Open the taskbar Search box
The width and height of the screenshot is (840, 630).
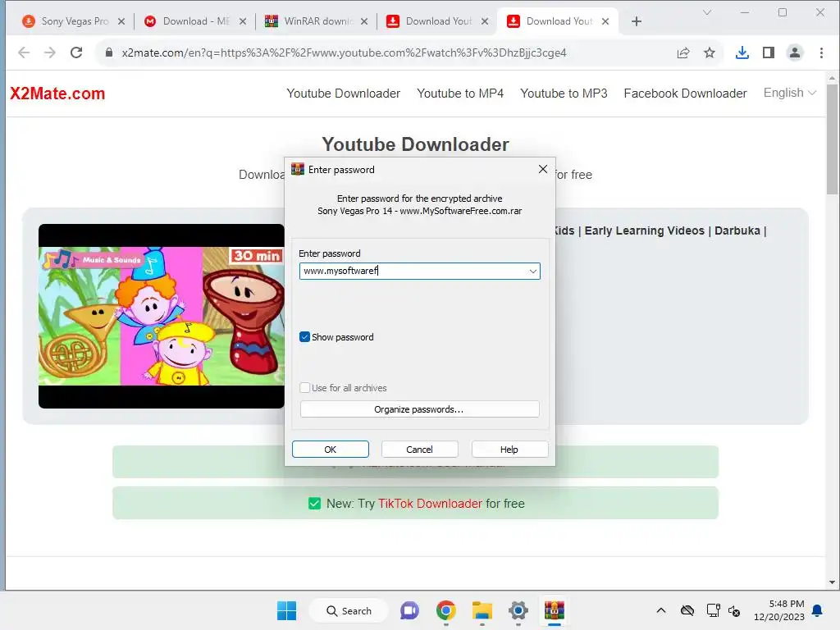pyautogui.click(x=348, y=610)
